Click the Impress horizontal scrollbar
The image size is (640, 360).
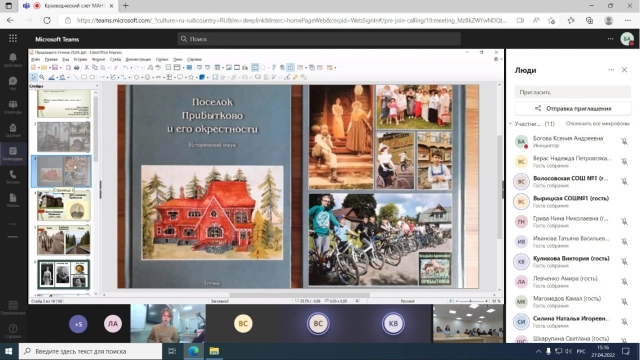(x=299, y=294)
